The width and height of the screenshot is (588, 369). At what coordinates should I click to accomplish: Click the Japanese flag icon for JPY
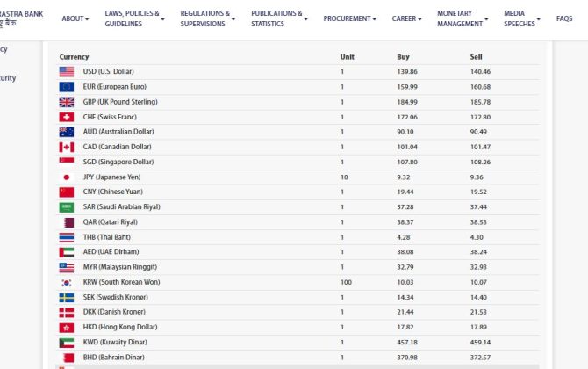(x=67, y=177)
